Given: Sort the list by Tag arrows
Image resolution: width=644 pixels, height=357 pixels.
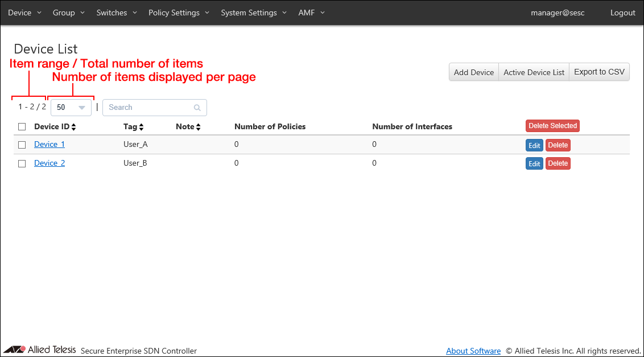Looking at the screenshot, I should pyautogui.click(x=141, y=127).
